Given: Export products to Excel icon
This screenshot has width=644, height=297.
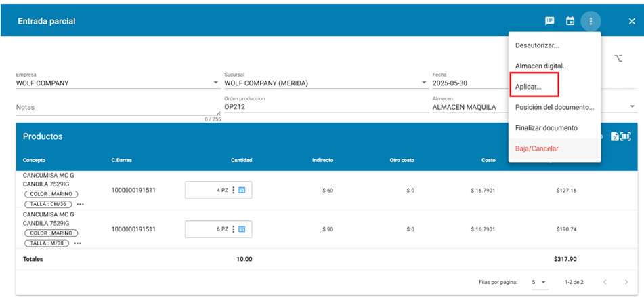Looking at the screenshot, I should tap(615, 136).
